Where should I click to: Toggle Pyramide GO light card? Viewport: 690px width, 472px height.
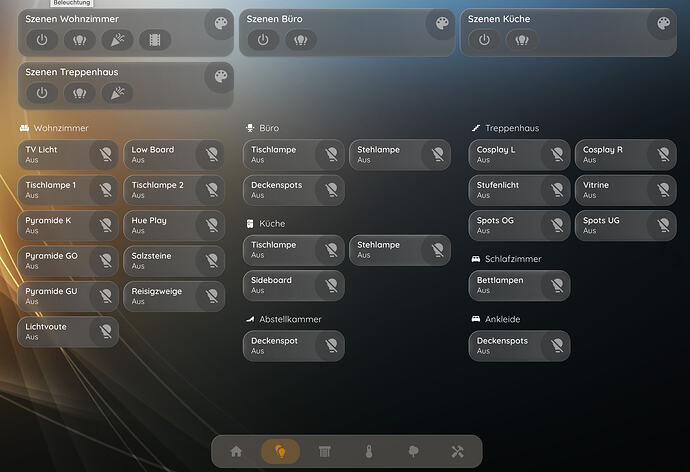pyautogui.click(x=68, y=260)
